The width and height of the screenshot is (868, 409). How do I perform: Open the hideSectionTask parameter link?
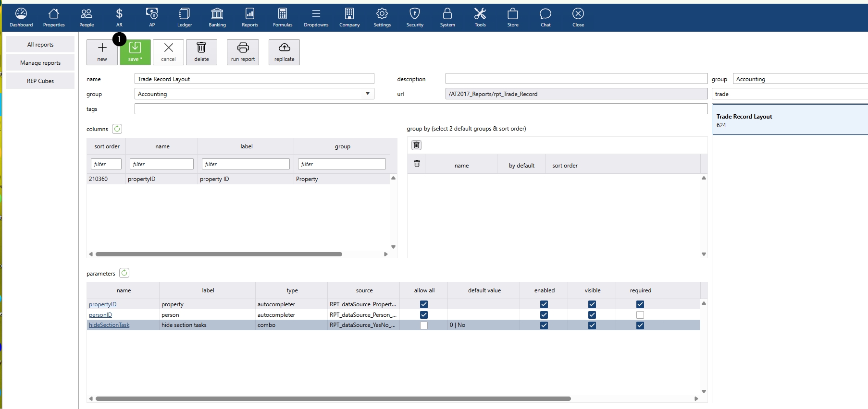[109, 325]
